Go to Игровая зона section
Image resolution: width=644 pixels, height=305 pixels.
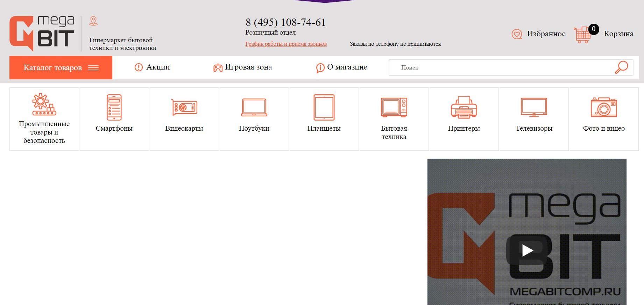coord(242,67)
